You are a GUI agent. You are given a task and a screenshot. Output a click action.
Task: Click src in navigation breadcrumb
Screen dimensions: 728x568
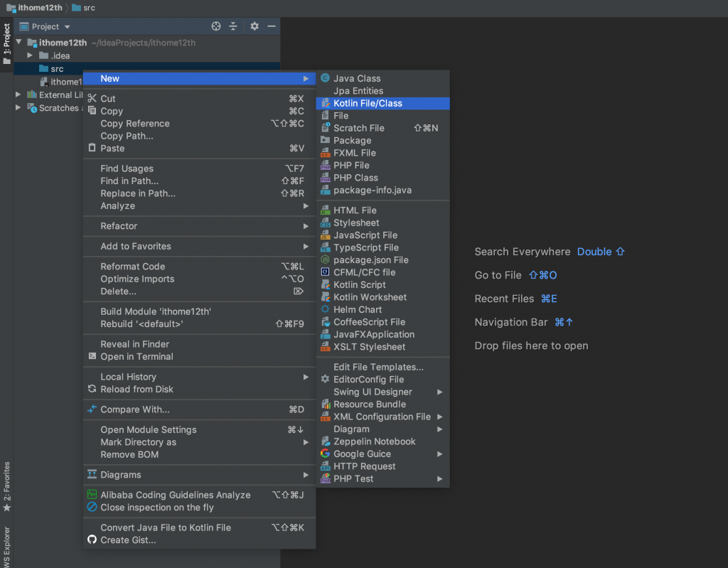[x=84, y=7]
